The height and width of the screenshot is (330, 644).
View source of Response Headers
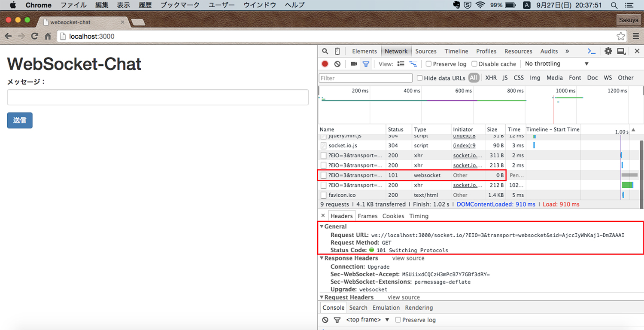(408, 258)
